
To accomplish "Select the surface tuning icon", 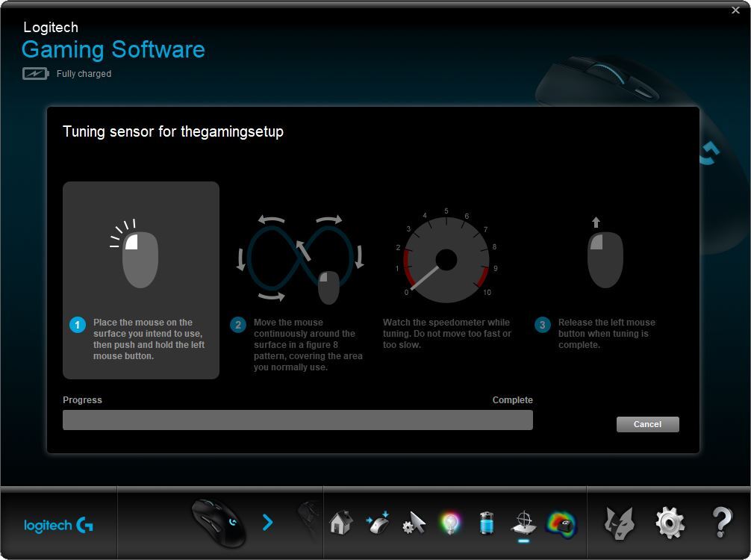I will [523, 523].
